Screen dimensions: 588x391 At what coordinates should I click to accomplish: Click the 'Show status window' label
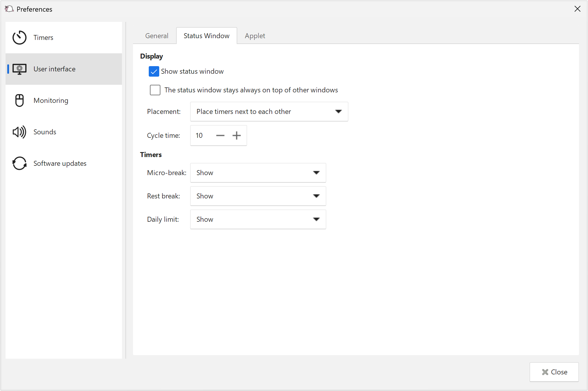[192, 71]
